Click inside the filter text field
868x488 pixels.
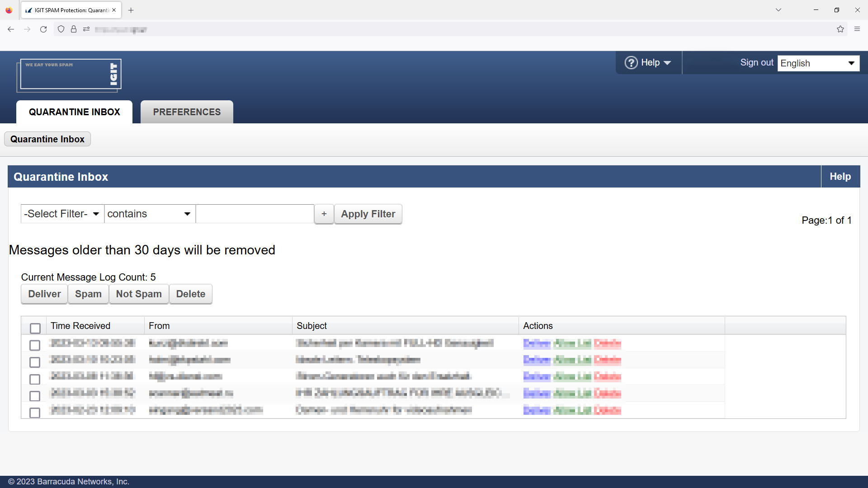[x=255, y=213]
